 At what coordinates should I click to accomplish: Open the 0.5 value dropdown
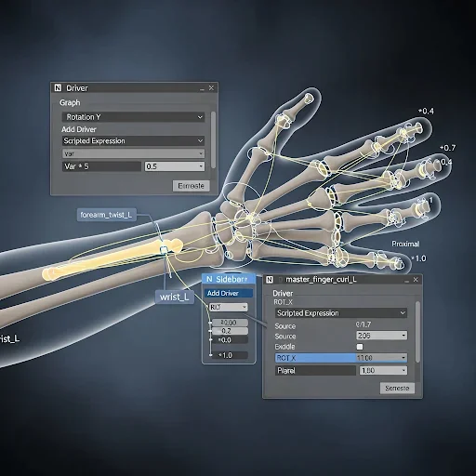pyautogui.click(x=175, y=166)
